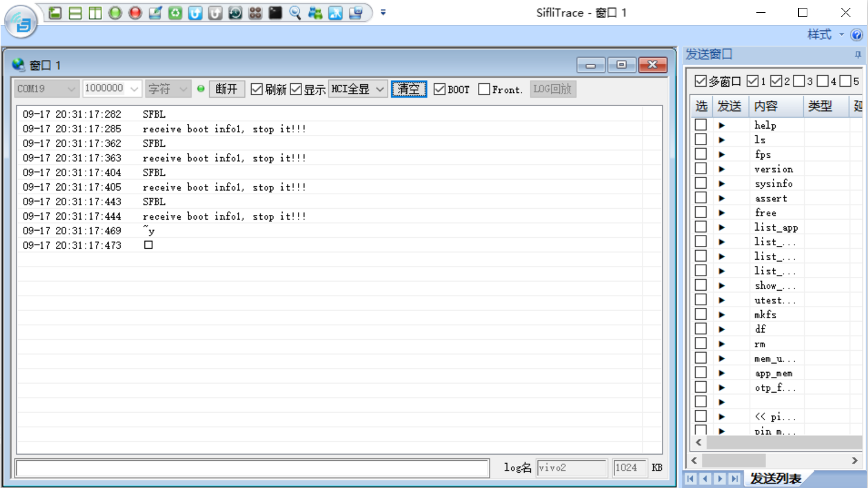Click the green recycle icon in toolbar
868x488 pixels.
[x=175, y=13]
